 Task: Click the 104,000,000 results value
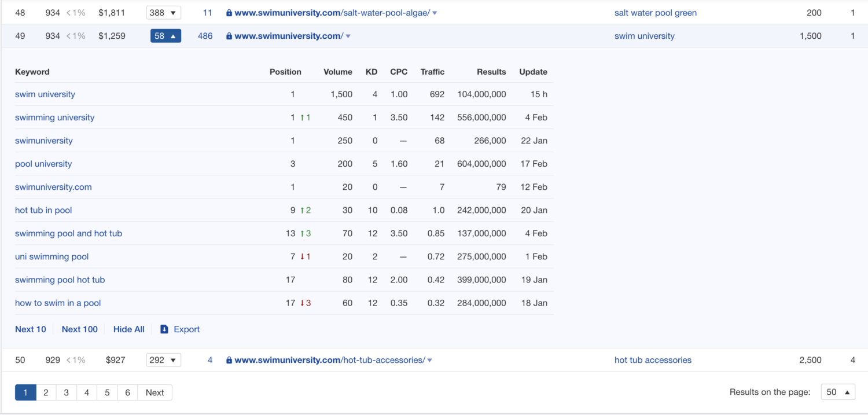pos(481,94)
